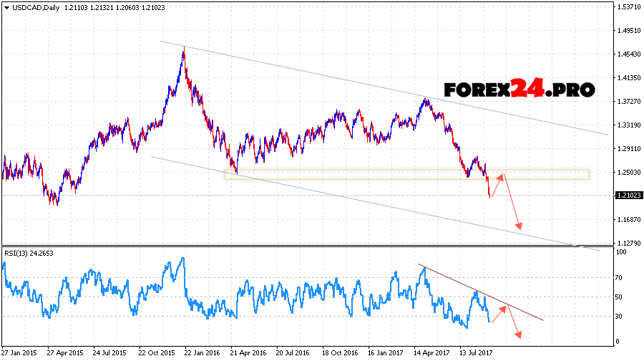This screenshot has width=644, height=361.
Task: Click upward red arrowhead on price chart
Action: [x=502, y=175]
